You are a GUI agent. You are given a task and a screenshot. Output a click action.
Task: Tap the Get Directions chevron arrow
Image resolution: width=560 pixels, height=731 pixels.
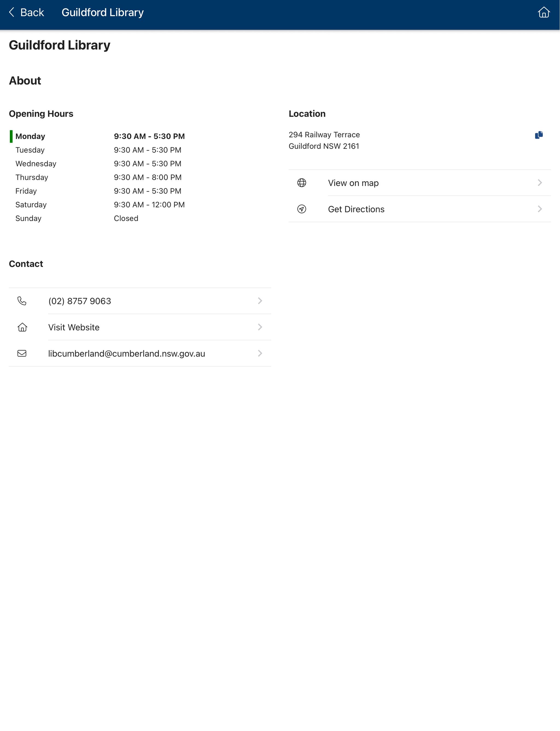point(540,209)
